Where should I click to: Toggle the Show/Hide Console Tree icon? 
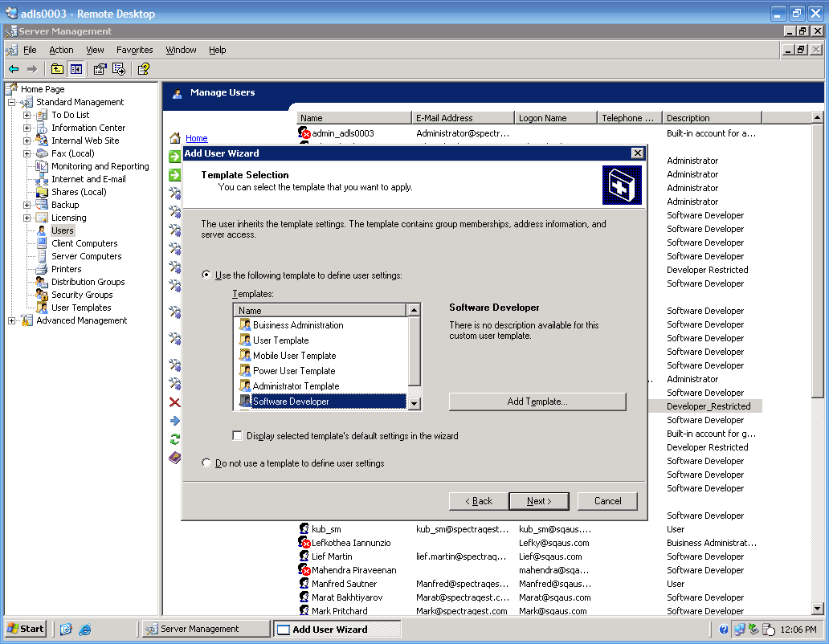tap(76, 69)
